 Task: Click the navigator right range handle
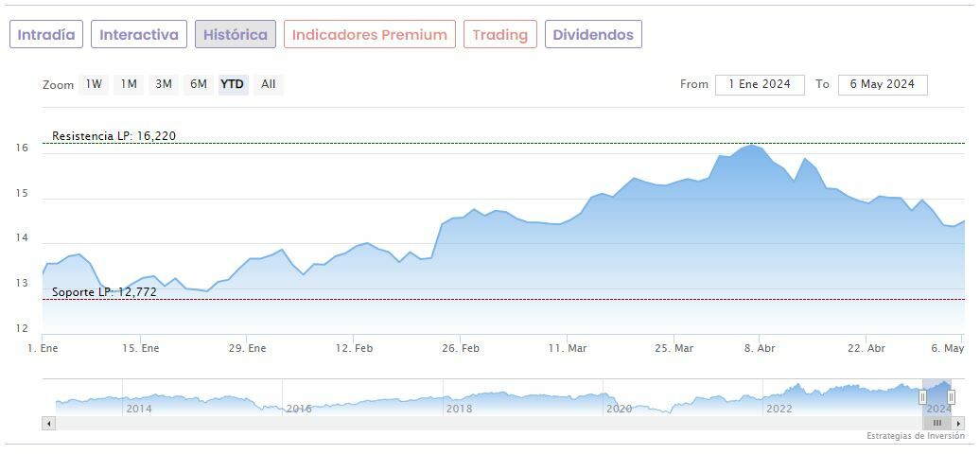[x=951, y=397]
